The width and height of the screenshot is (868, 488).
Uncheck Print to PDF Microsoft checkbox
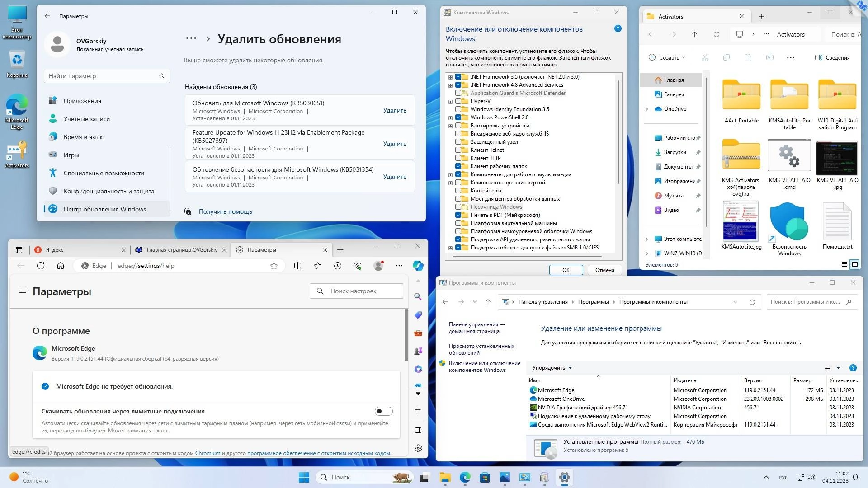pos(458,215)
